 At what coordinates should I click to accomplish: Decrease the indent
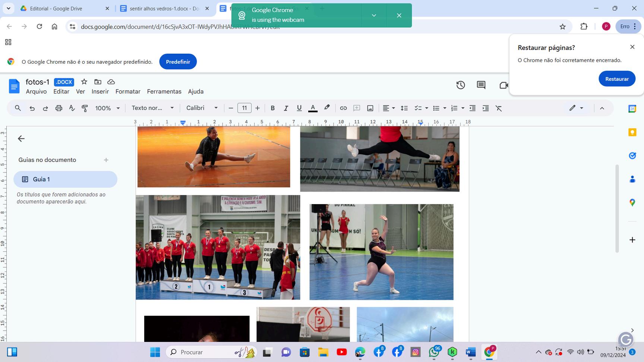coord(472,108)
